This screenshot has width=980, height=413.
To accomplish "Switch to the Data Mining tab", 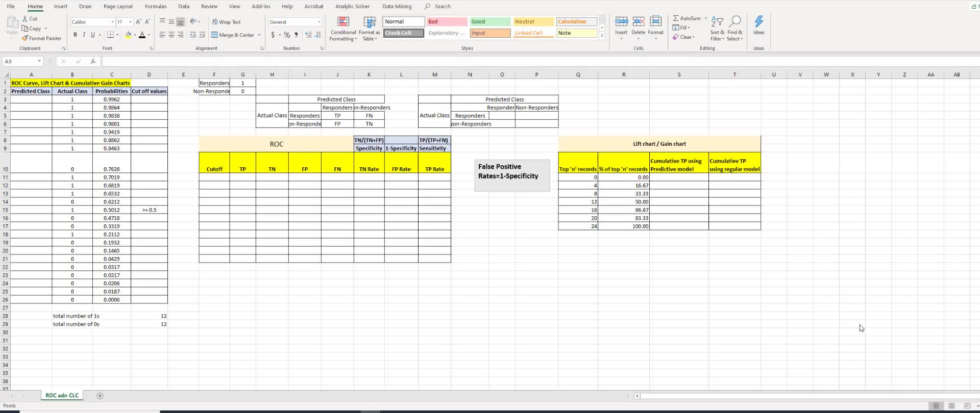I will [397, 7].
